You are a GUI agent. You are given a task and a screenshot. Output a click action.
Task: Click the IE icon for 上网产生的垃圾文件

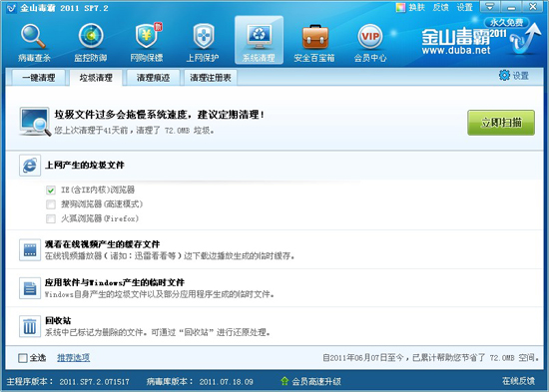pyautogui.click(x=30, y=166)
